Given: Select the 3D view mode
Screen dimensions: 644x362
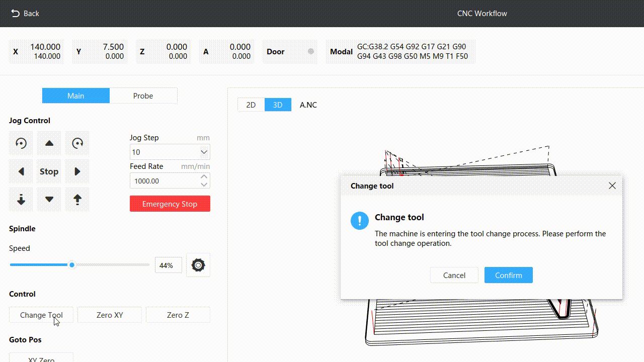Looking at the screenshot, I should coord(278,105).
